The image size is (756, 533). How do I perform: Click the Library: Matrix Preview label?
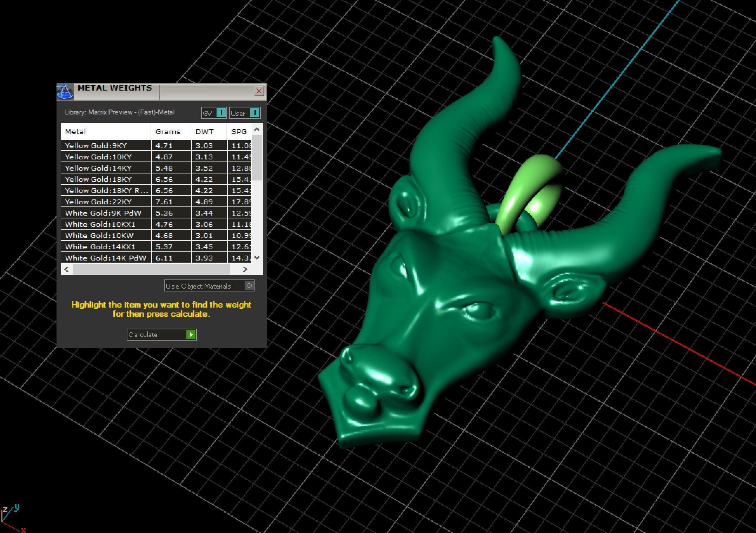pyautogui.click(x=120, y=112)
